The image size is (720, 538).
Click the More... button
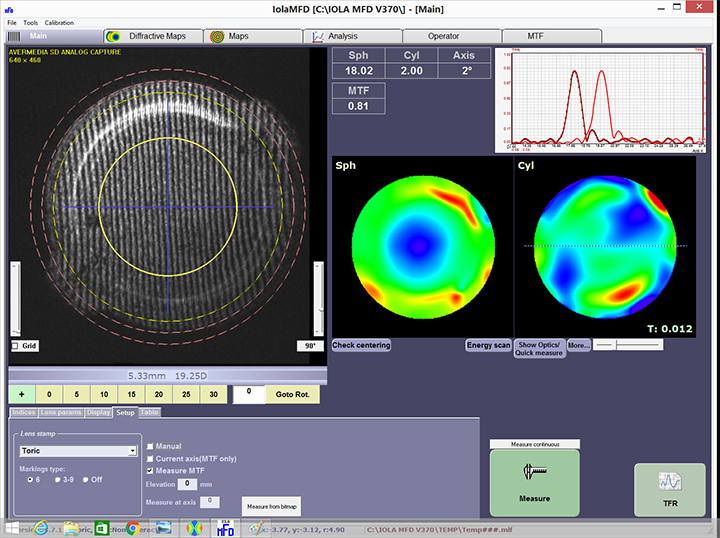[x=579, y=345]
